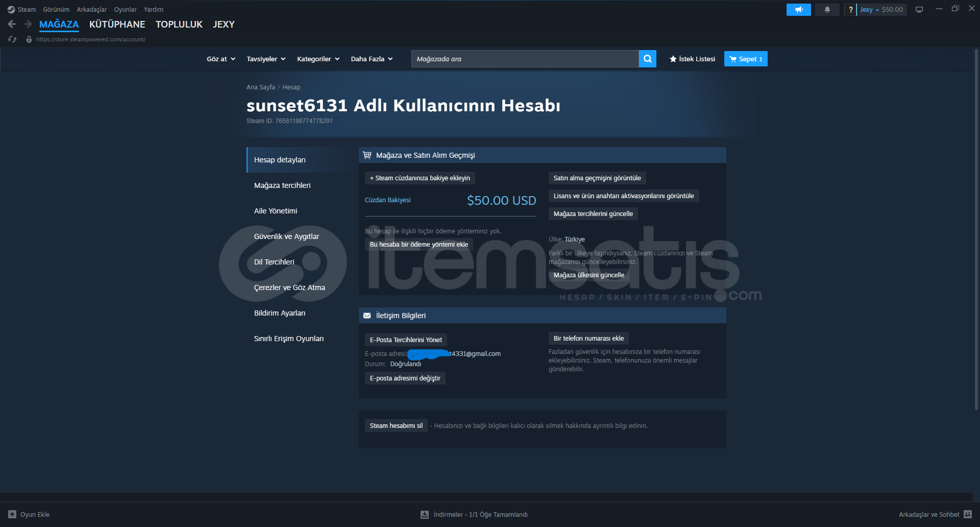Click the Steam logo icon in menu bar
Screen dimensions: 980x527
[x=11, y=10]
